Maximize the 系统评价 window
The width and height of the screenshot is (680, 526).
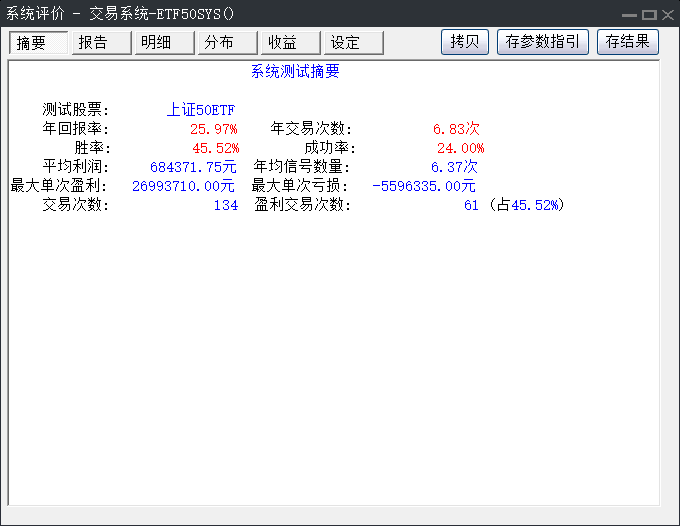[x=648, y=14]
